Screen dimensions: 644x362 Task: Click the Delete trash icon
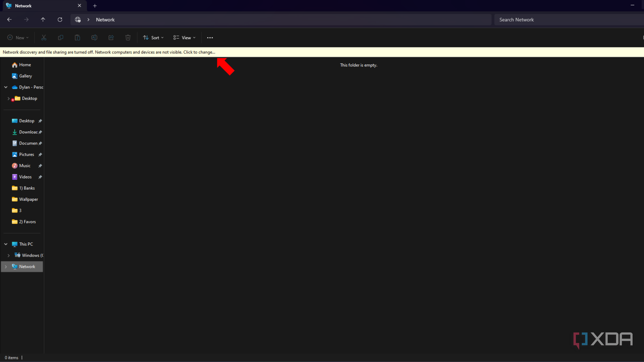[128, 38]
